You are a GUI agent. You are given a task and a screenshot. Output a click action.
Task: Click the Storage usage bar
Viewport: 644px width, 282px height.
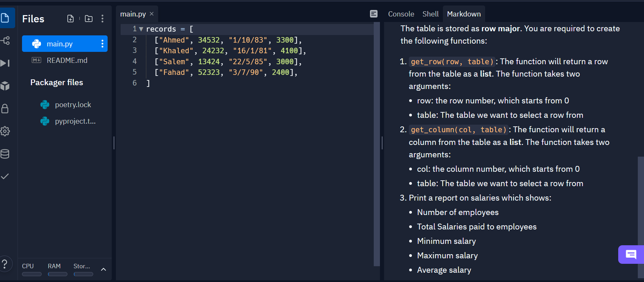pos(83,274)
